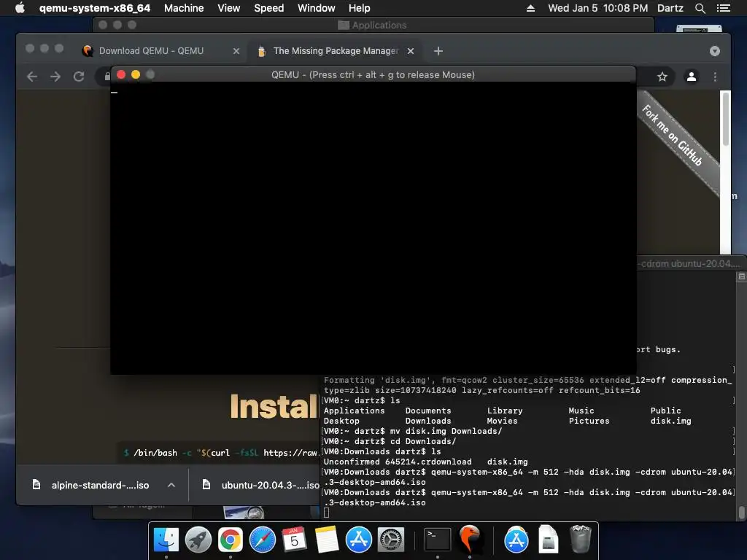Viewport: 747px width, 560px height.
Task: Open Notes in Dock
Action: pyautogui.click(x=327, y=540)
